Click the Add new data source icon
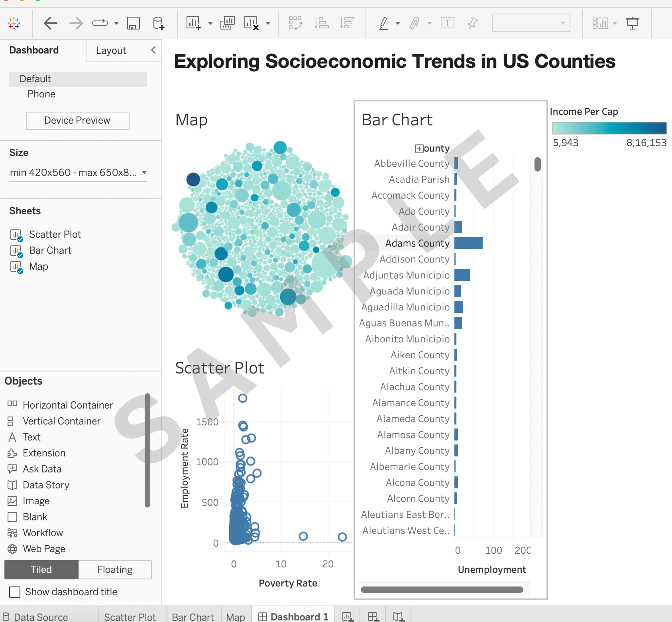Screen dimensions: 672x622 click(158, 23)
